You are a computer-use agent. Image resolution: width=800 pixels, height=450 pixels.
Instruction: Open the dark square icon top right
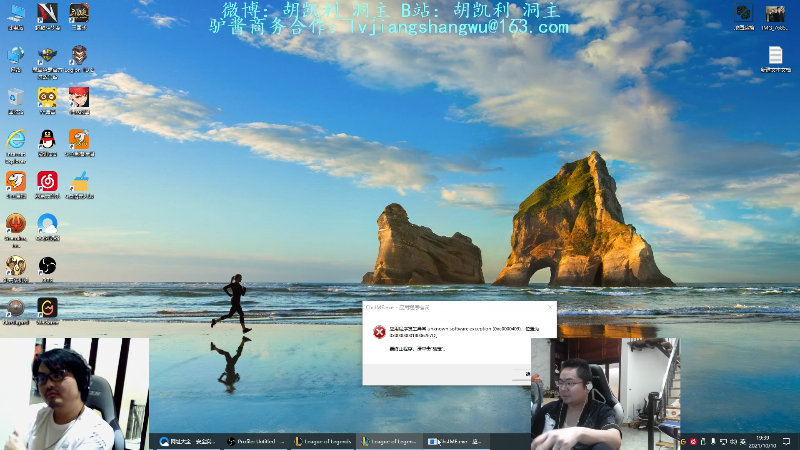(x=744, y=17)
